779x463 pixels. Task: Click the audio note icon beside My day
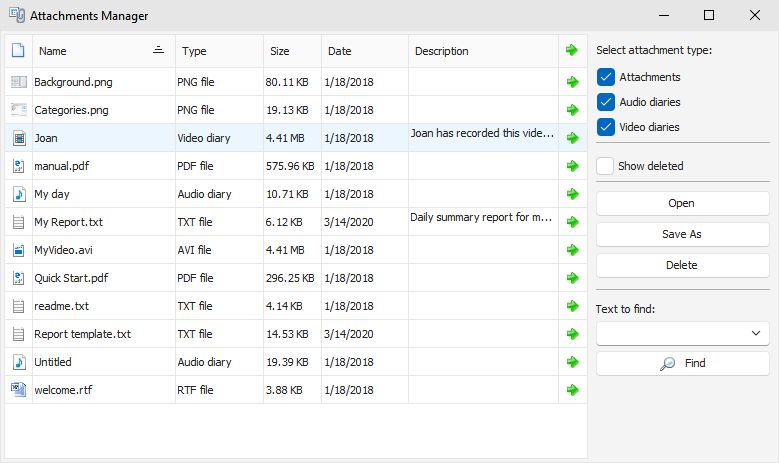19,194
